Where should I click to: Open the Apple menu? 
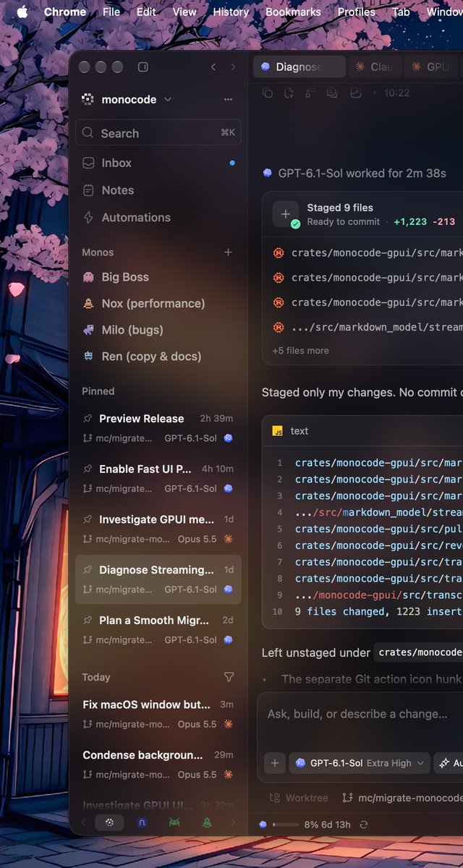point(22,12)
